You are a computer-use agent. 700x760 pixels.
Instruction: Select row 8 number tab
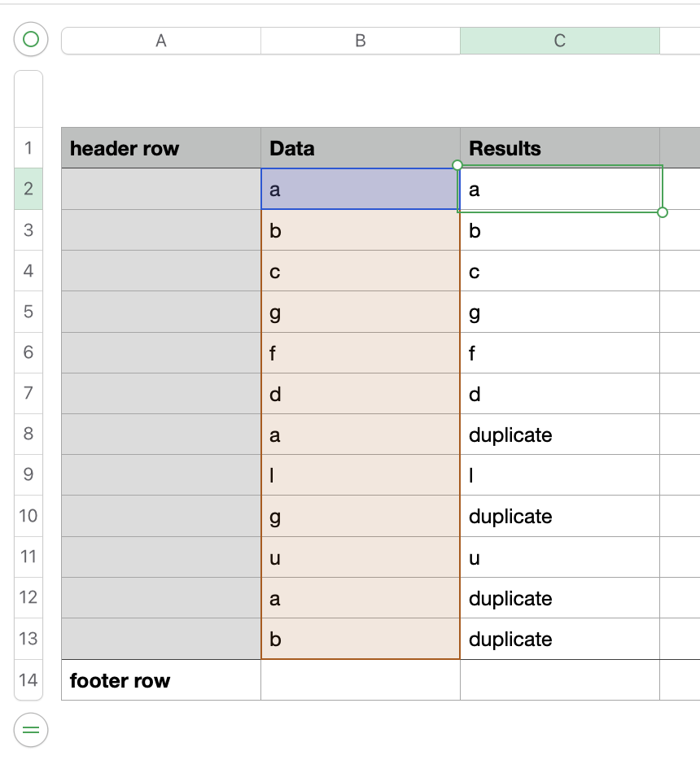tap(28, 434)
